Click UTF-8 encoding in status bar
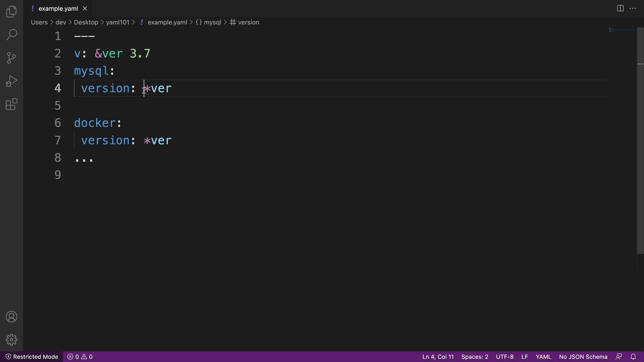644x362 pixels. 505,356
